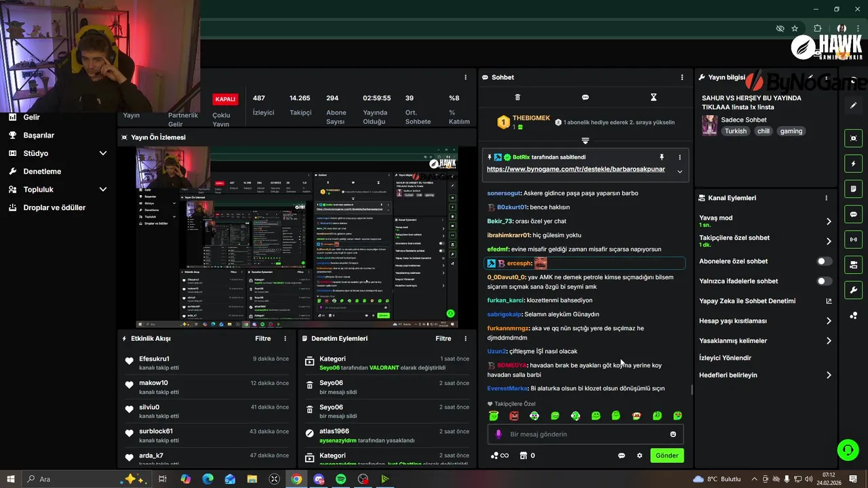The width and height of the screenshot is (868, 488).
Task: Click the purple microphone icon in message box
Action: pos(498,434)
